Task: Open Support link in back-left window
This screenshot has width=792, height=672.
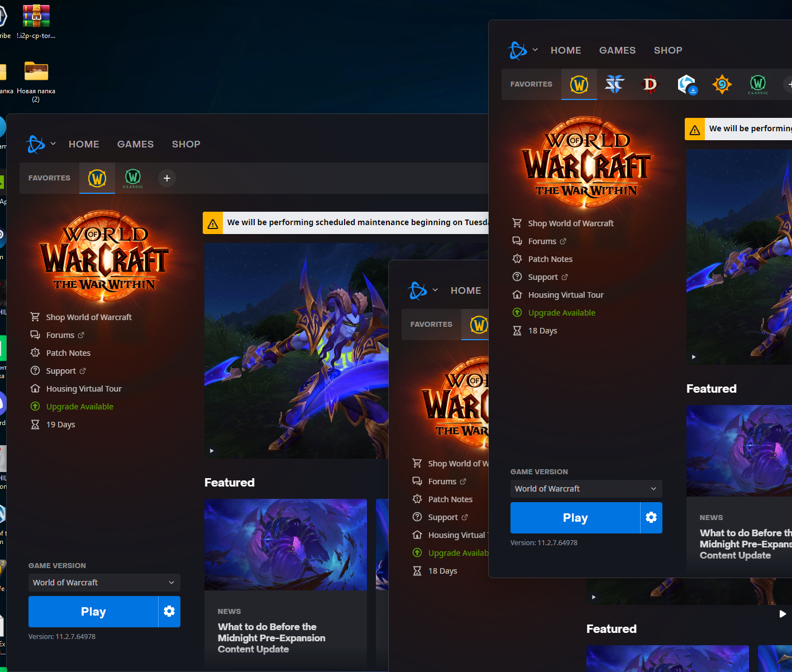Action: tap(58, 371)
